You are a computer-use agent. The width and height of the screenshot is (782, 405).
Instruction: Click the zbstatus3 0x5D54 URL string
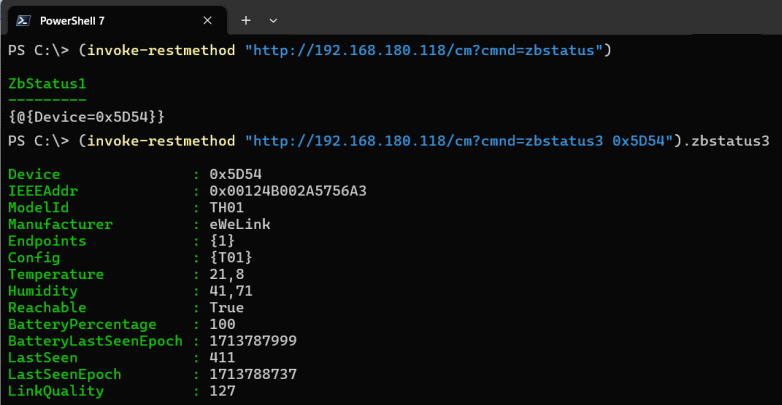click(x=463, y=141)
